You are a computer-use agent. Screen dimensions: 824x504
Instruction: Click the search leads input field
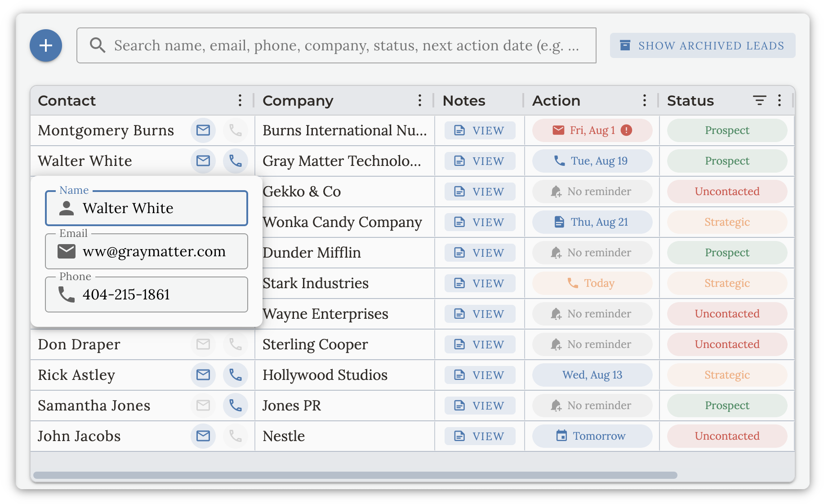[x=346, y=45]
